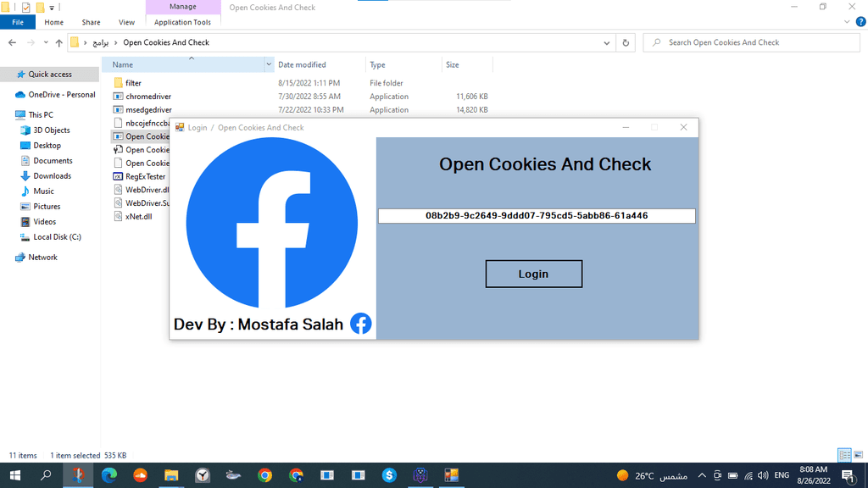868x488 pixels.
Task: Select the xNet.dll file
Action: pos(138,216)
